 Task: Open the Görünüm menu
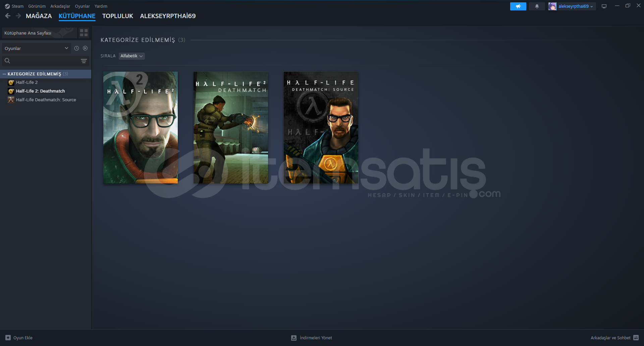tap(37, 6)
